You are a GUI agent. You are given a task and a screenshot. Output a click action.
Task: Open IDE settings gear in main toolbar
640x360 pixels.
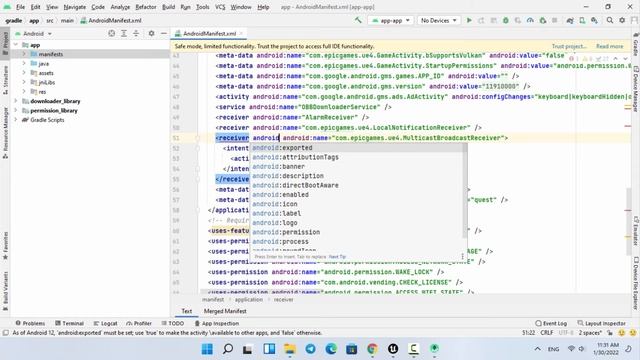tap(622, 20)
